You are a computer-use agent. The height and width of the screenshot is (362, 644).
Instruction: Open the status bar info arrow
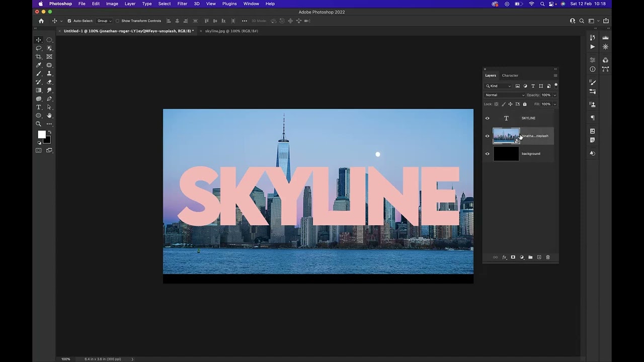132,359
